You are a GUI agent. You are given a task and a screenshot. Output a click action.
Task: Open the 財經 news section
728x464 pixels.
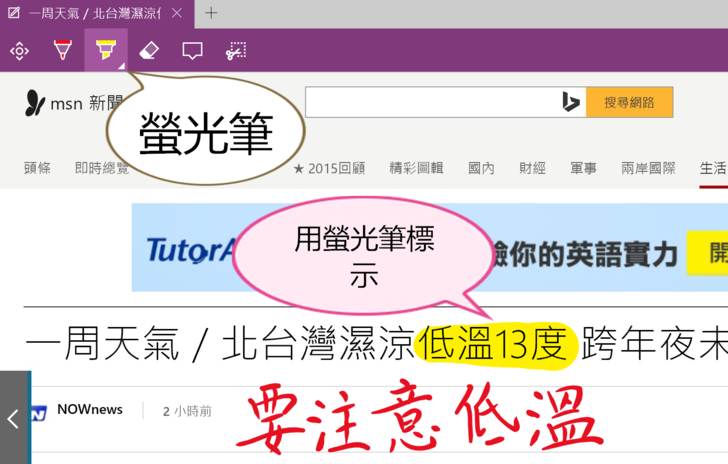[x=532, y=168]
